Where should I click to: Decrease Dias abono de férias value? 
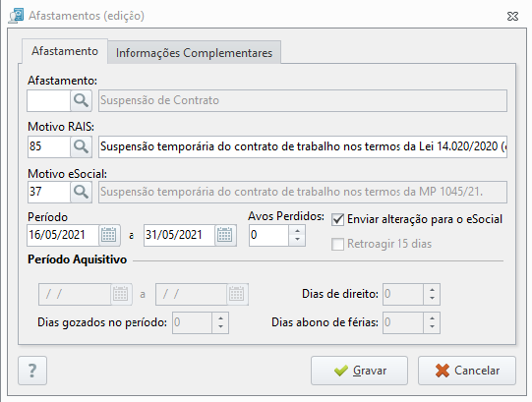[432, 327]
